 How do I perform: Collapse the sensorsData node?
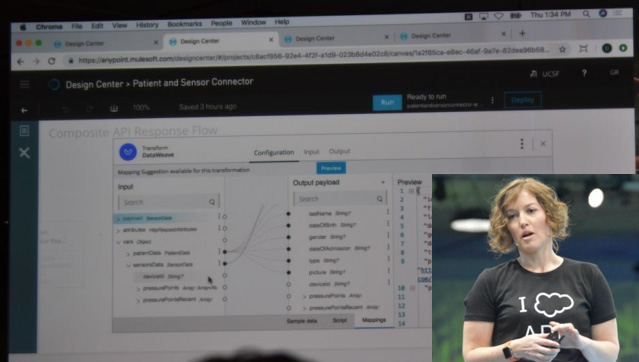(x=128, y=265)
